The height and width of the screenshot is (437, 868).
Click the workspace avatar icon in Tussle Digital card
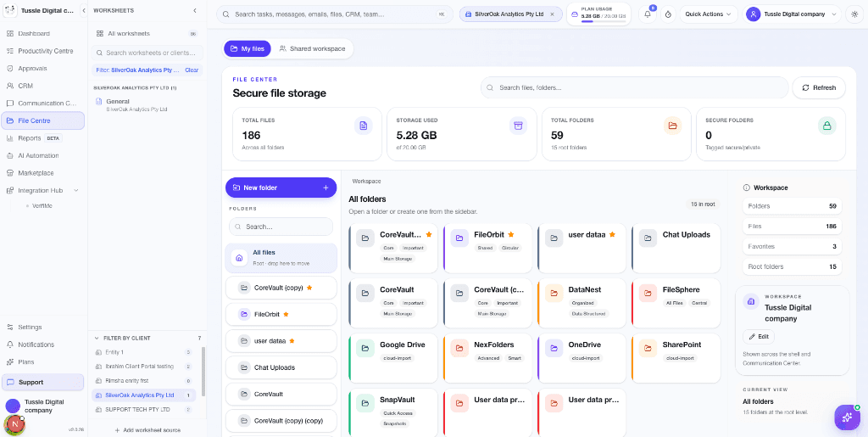tap(751, 301)
